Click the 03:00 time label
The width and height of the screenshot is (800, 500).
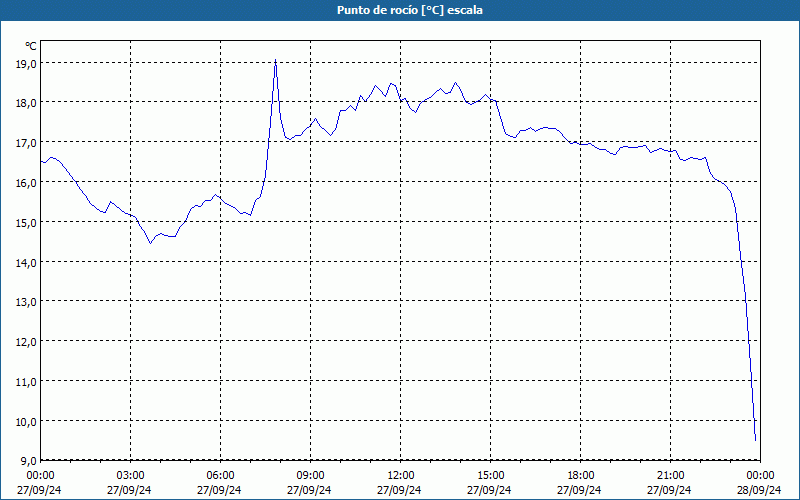pos(130,476)
